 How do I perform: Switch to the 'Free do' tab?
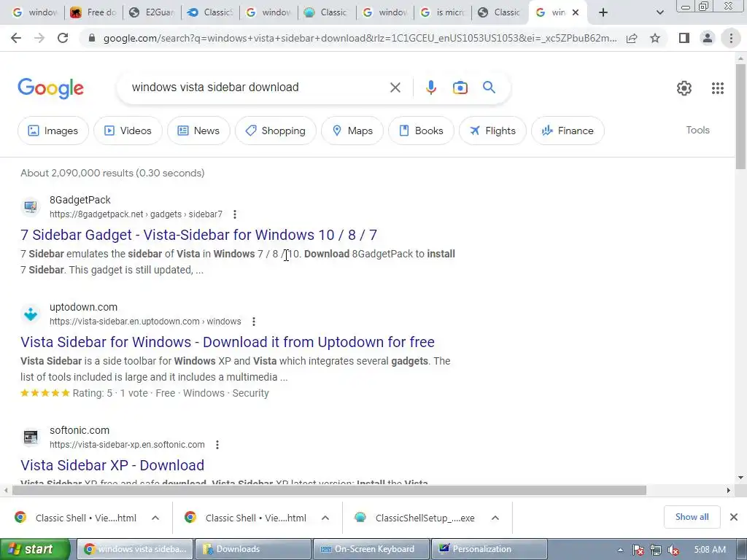(x=93, y=12)
